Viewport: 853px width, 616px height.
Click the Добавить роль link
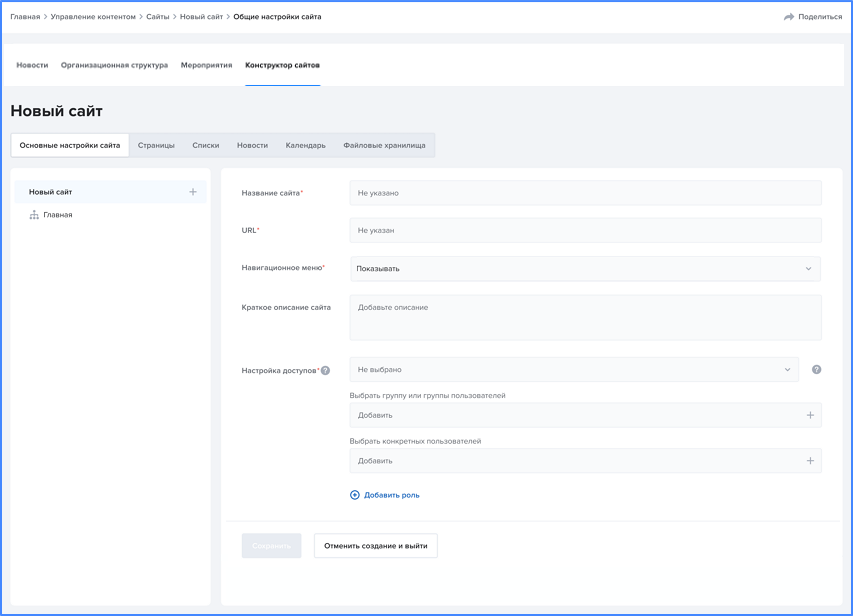pyautogui.click(x=392, y=495)
